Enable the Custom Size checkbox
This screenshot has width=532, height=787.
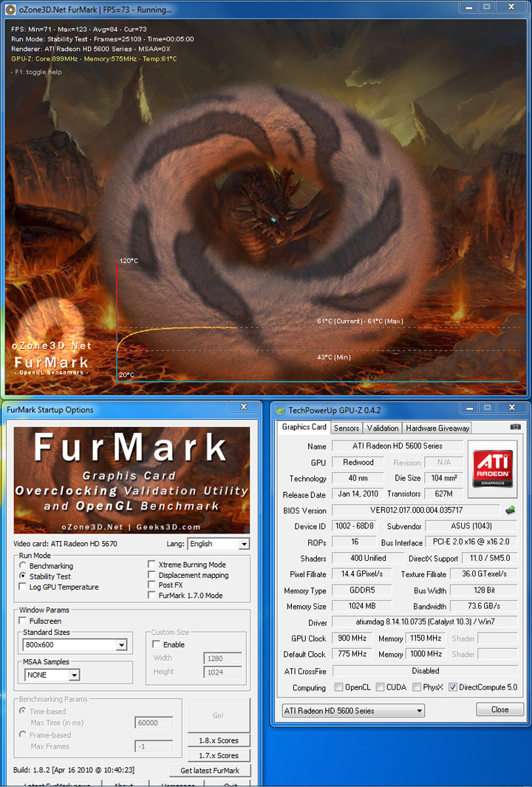(156, 644)
